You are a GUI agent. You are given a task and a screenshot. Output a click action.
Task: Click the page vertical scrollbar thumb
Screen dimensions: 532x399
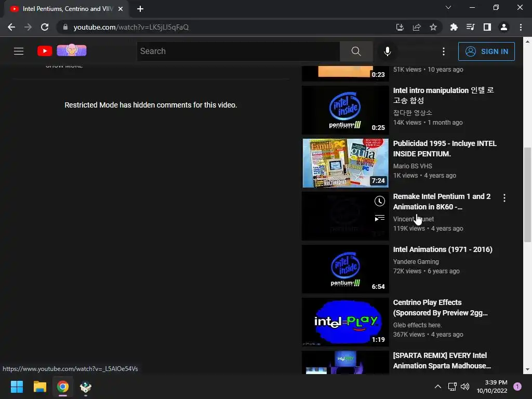coord(527,195)
